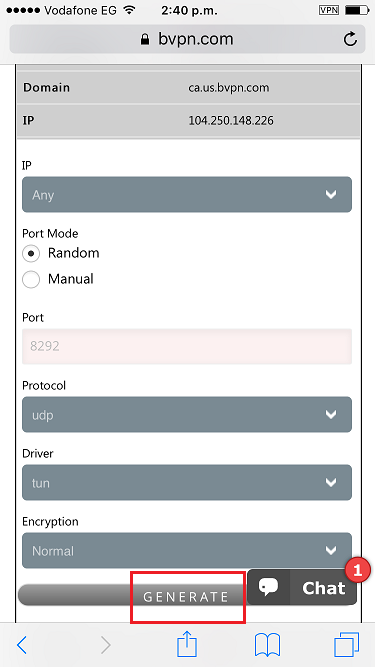The image size is (375, 667).
Task: Tap the padlock icon in address bar
Action: (145, 40)
